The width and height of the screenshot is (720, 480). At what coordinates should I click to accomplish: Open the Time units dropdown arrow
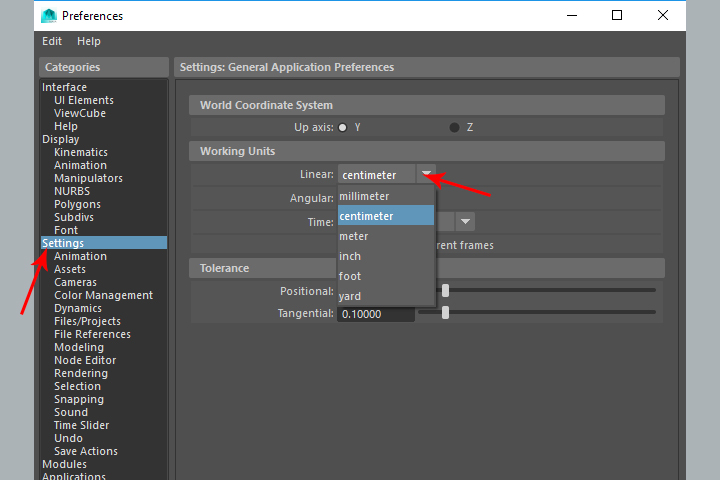coord(465,222)
